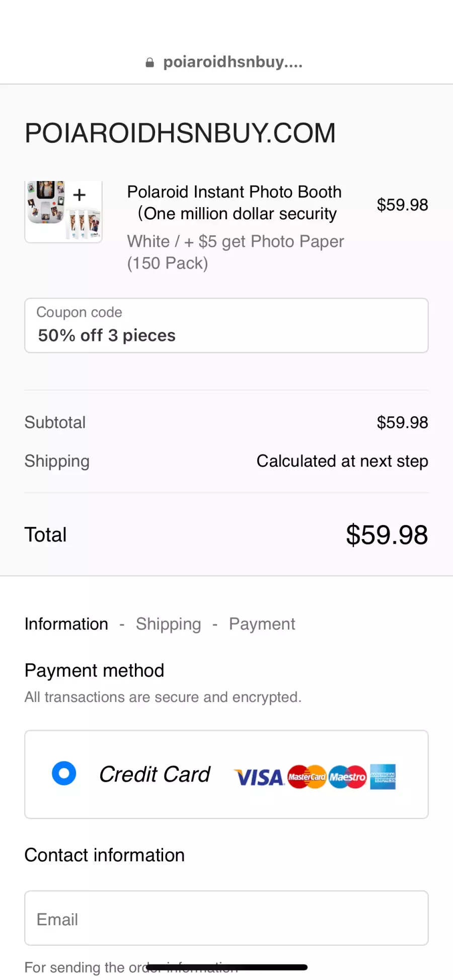Screen dimensions: 453x980
Task: Tap the padlock icon beside the URL
Action: pyautogui.click(x=149, y=63)
